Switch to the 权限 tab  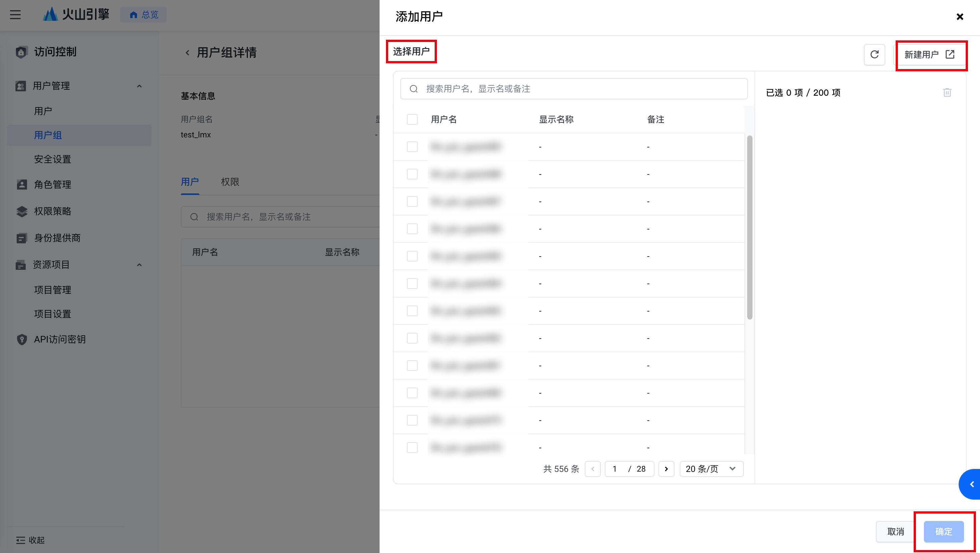click(x=230, y=182)
